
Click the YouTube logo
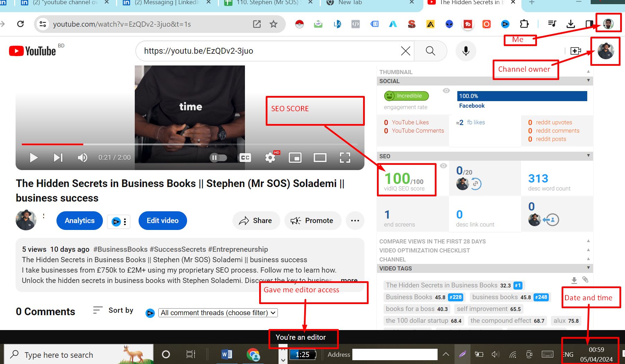click(x=32, y=51)
